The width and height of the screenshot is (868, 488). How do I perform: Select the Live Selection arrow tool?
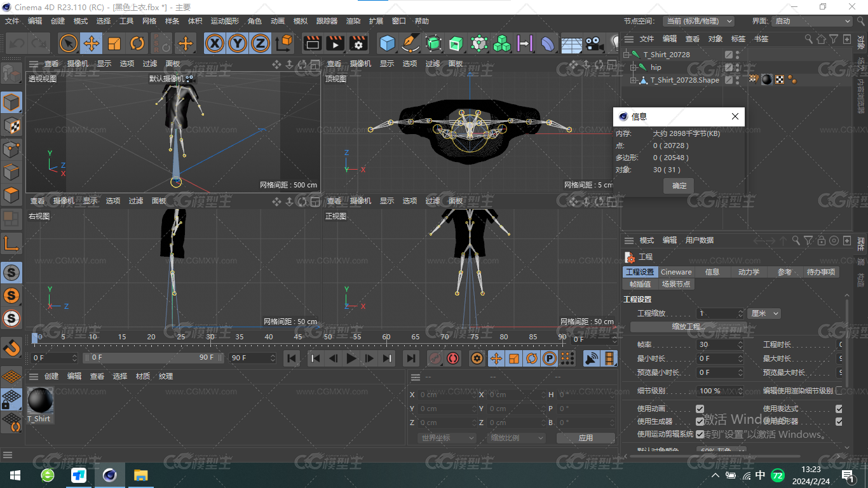click(x=69, y=43)
